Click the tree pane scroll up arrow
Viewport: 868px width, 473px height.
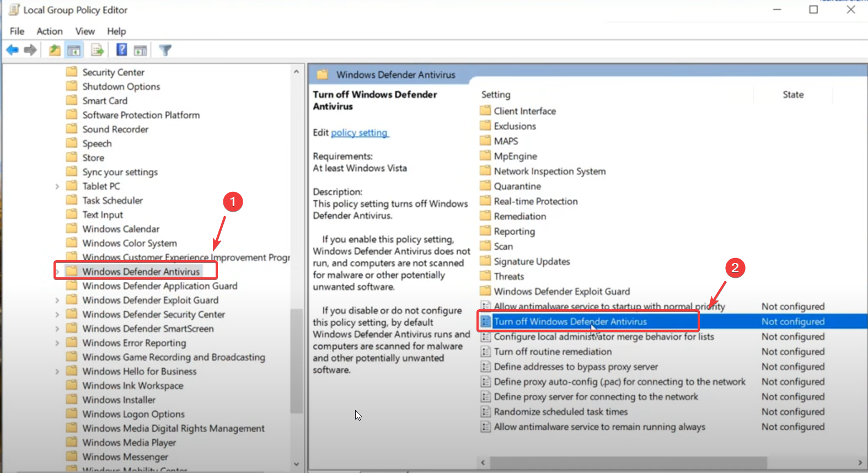tap(296, 72)
